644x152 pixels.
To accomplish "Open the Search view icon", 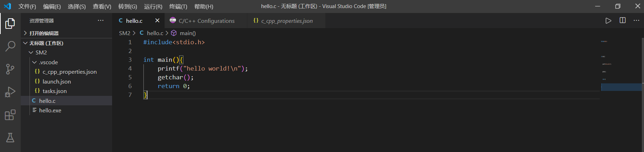I will (x=10, y=46).
